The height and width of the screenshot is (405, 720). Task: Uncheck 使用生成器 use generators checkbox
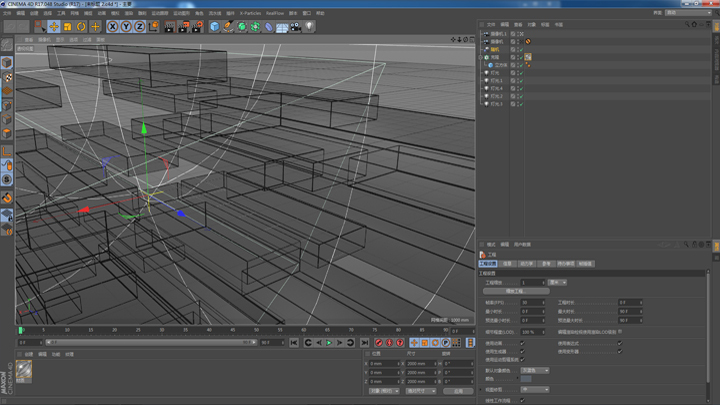coord(523,352)
